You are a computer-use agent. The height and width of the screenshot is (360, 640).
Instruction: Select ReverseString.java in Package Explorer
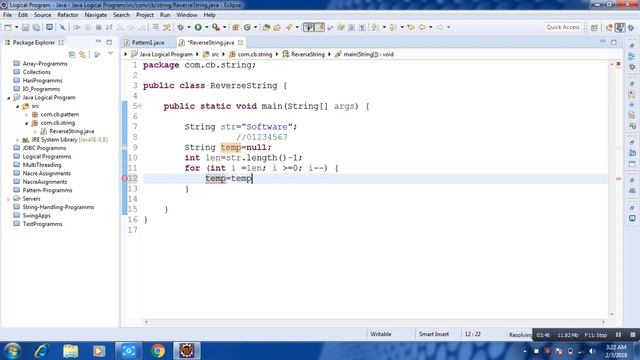[71, 131]
